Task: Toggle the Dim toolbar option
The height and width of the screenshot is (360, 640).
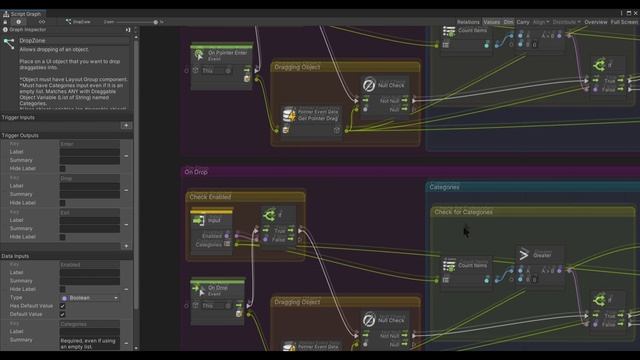Action: [x=508, y=22]
